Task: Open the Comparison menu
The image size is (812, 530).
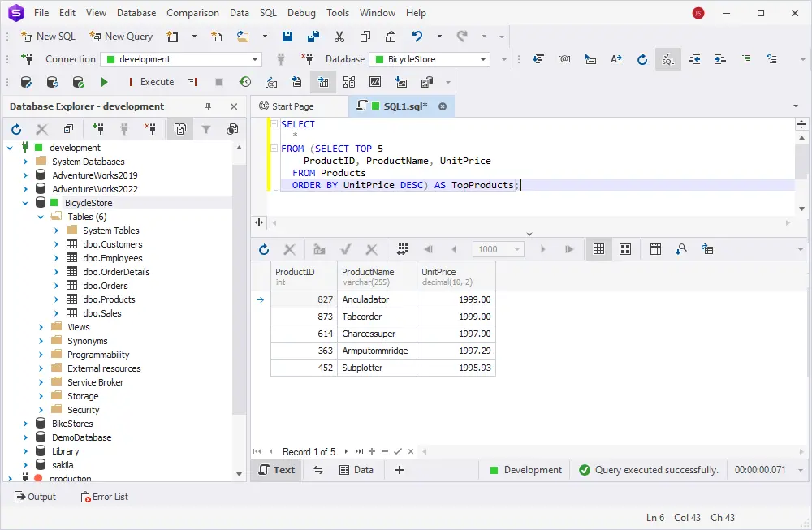Action: point(192,13)
